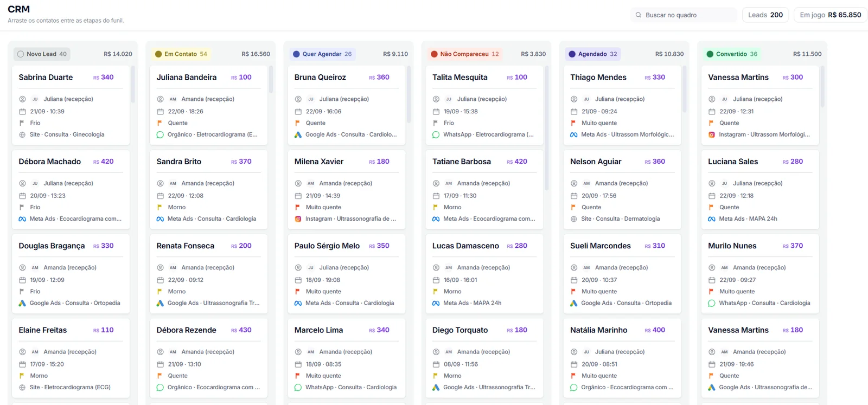Open the Luciana Sales card
868x405 pixels.
pyautogui.click(x=760, y=190)
